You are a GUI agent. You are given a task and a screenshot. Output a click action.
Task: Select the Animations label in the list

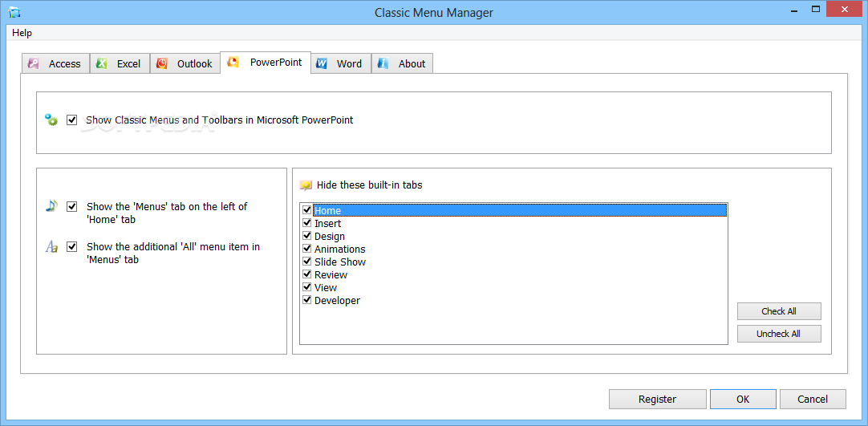coord(340,249)
